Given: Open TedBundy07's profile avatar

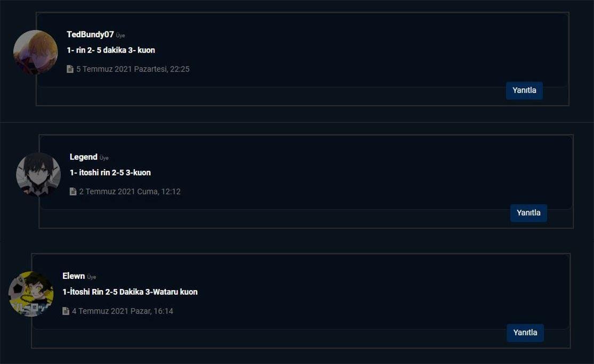Looking at the screenshot, I should [x=35, y=52].
